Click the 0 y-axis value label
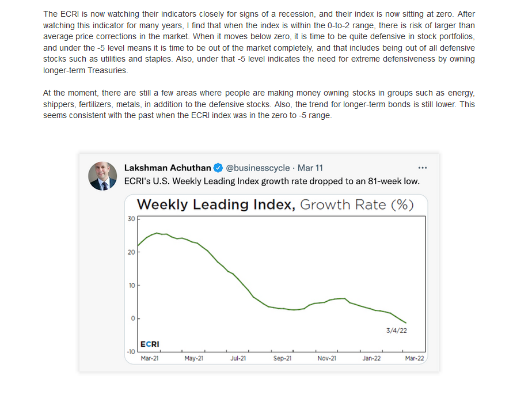This screenshot has height=402, width=532. pyautogui.click(x=133, y=318)
